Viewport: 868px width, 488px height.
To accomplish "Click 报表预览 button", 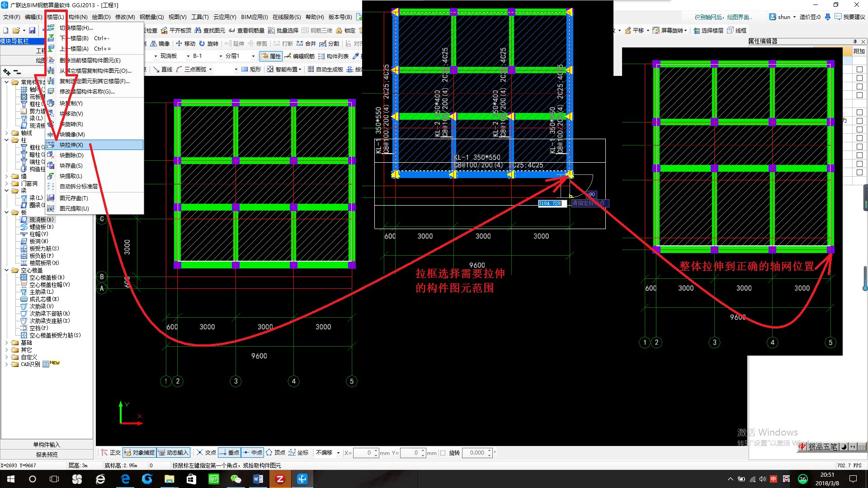I will tap(47, 455).
